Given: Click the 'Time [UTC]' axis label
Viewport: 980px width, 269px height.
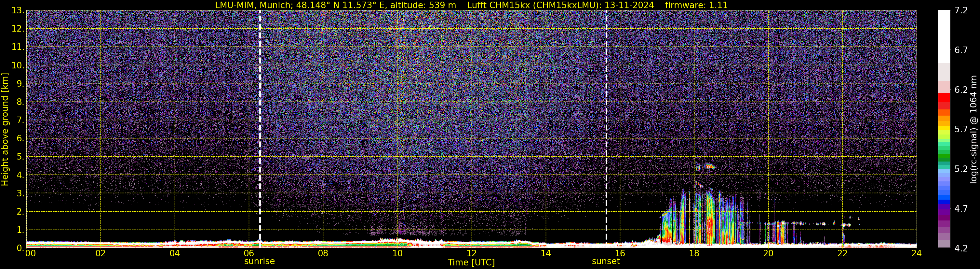Looking at the screenshot, I should click(x=471, y=262).
